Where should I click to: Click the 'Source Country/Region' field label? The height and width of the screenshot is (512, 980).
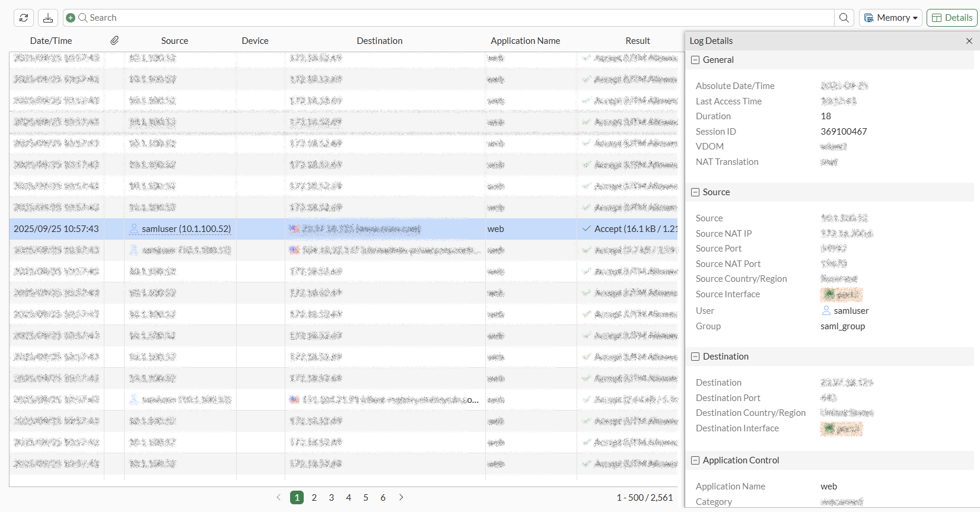741,279
